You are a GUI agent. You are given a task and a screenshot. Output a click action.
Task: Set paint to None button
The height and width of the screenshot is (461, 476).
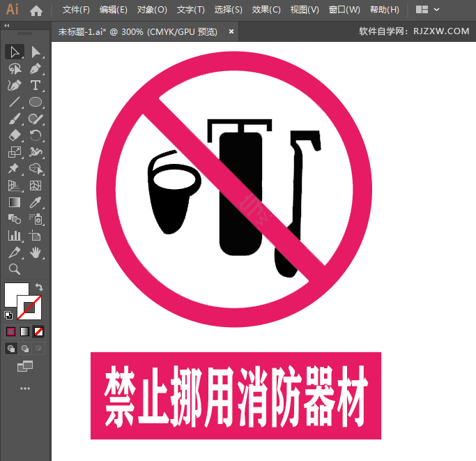38,331
